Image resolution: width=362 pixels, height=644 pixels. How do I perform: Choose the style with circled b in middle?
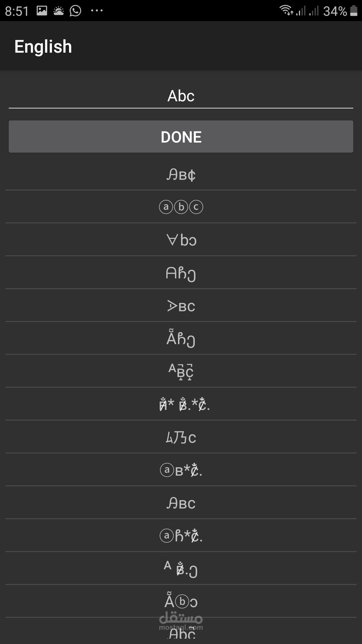[181, 601]
